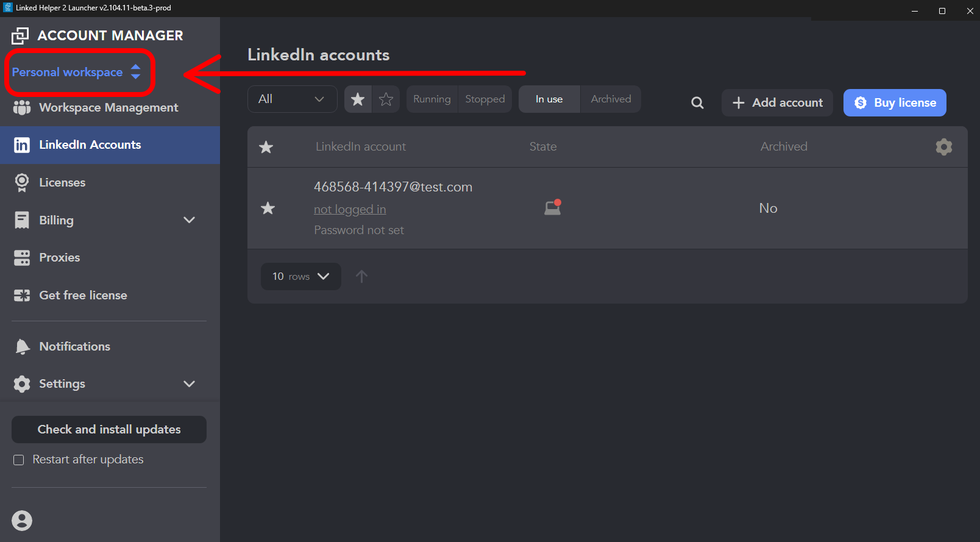Click Check and install updates button
This screenshot has height=542, width=980.
click(x=109, y=429)
